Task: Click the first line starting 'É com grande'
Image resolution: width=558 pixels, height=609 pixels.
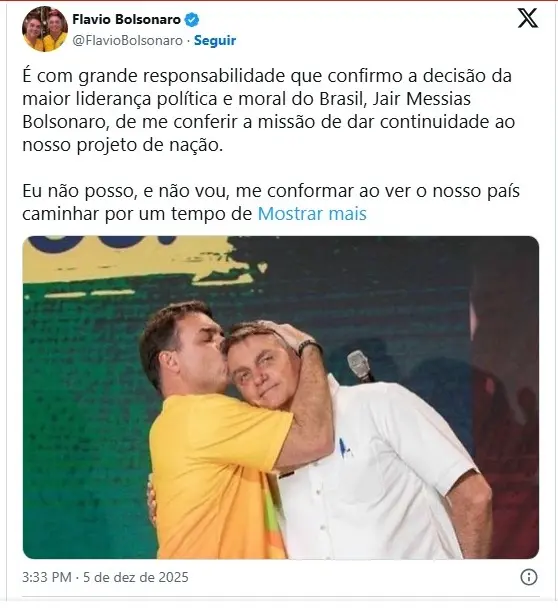Action: tap(267, 76)
